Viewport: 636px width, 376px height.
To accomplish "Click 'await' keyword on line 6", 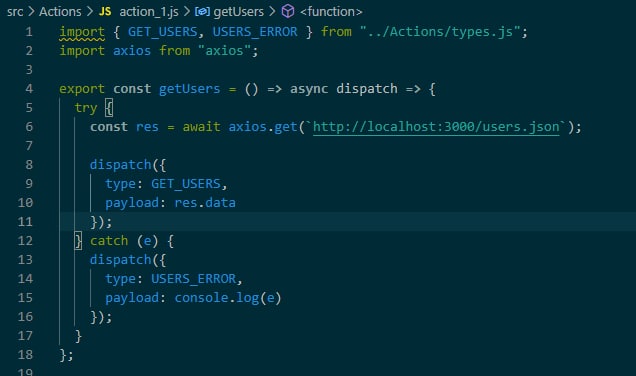I will (201, 127).
